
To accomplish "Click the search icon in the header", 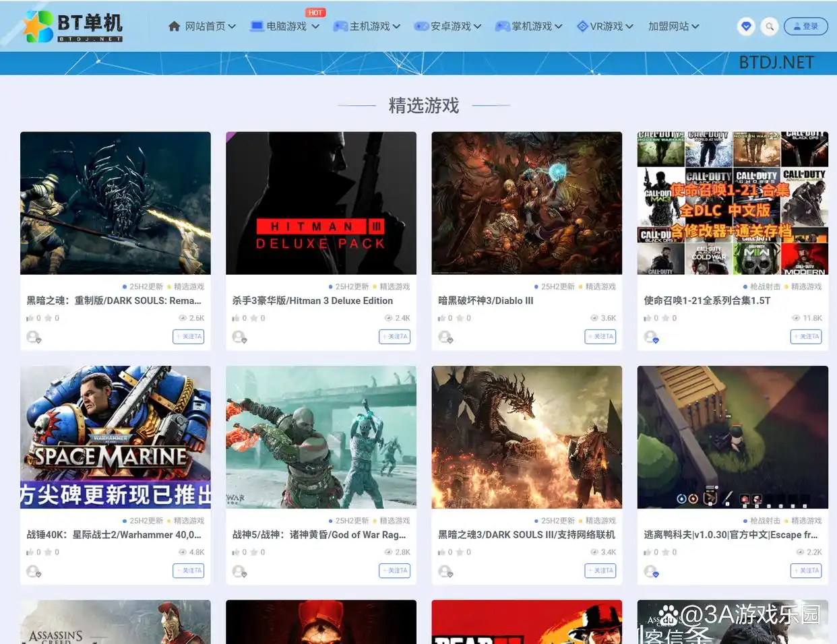I will 770,26.
